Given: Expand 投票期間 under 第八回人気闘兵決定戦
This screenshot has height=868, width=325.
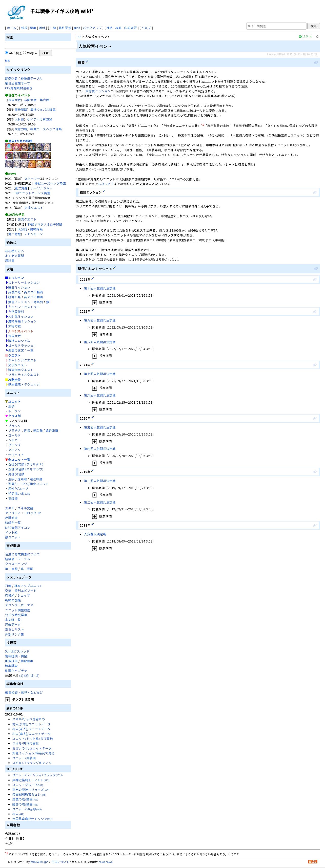Looking at the screenshot, I should [x=94, y=356].
